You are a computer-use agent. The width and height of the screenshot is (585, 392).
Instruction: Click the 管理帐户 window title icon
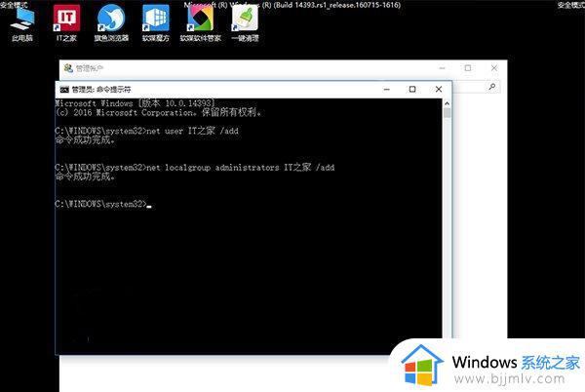[x=68, y=68]
